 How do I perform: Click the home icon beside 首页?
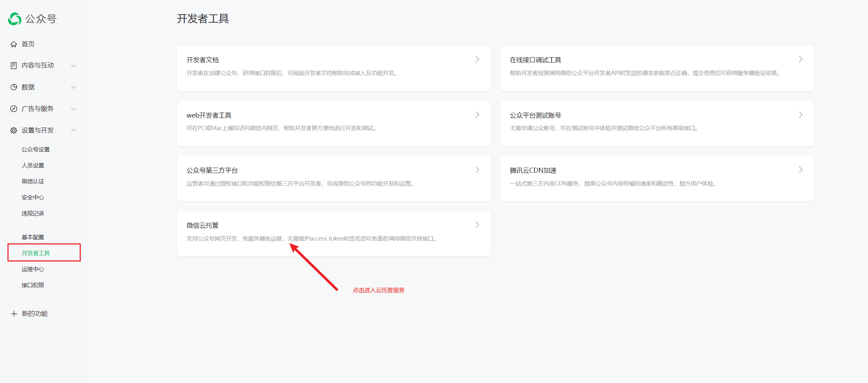[14, 44]
